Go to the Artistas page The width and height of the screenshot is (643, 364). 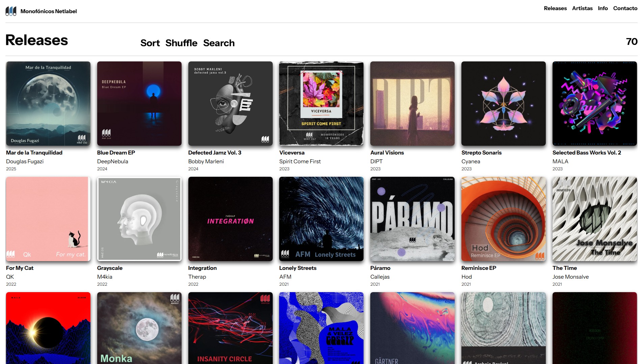(582, 8)
